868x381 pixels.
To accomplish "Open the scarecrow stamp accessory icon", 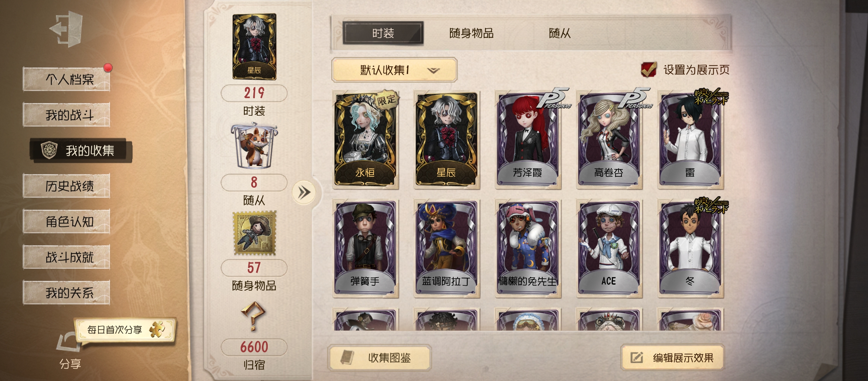I will [254, 233].
